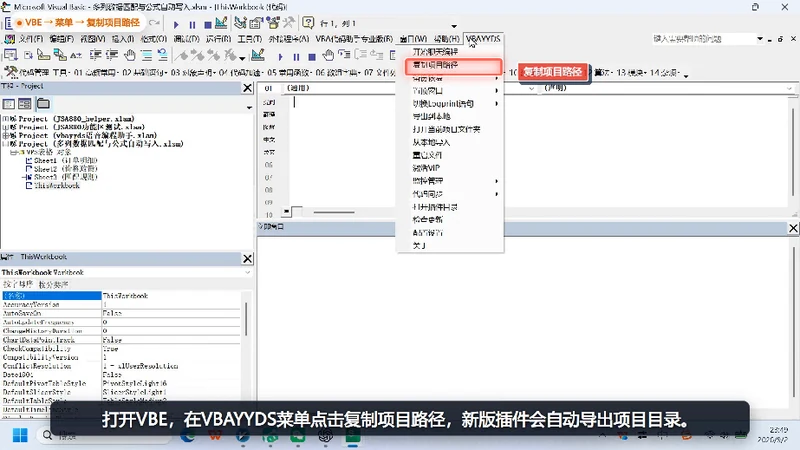The width and height of the screenshot is (800, 450).
Task: Toggle bookmark with the first flag icon
Action: (182, 55)
